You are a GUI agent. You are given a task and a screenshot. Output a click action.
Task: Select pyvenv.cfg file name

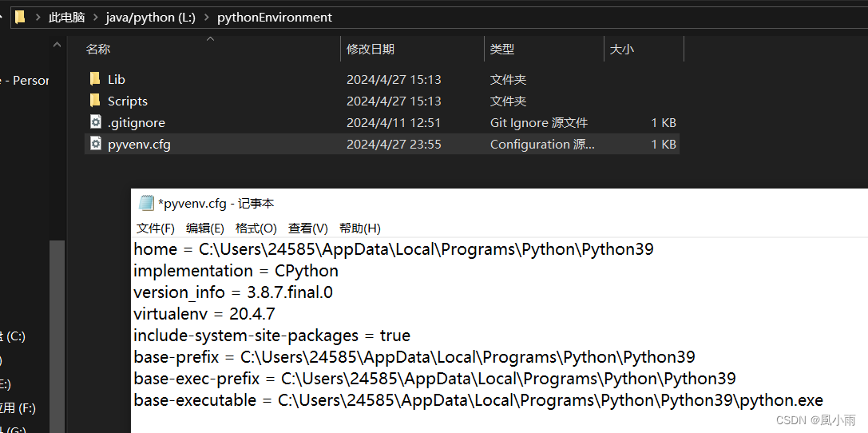pos(139,145)
